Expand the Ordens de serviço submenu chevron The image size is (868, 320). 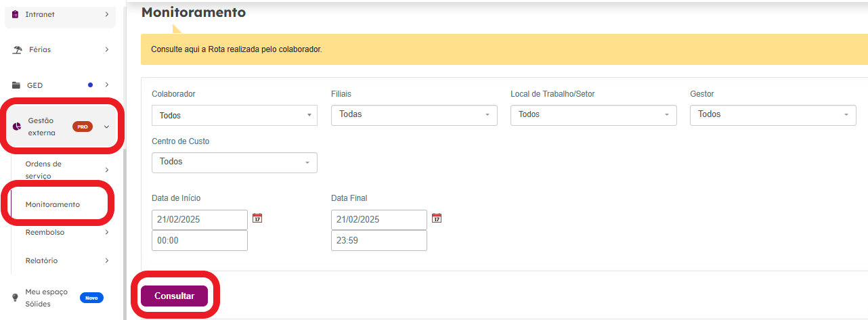pyautogui.click(x=106, y=170)
